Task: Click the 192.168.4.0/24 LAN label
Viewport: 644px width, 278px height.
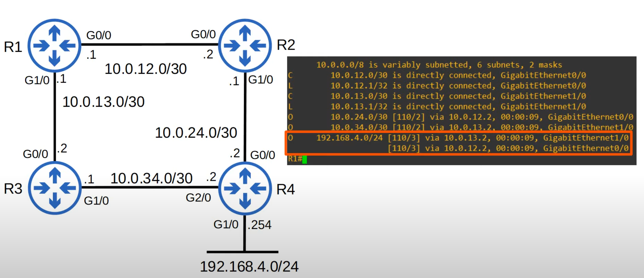Action: [x=249, y=267]
